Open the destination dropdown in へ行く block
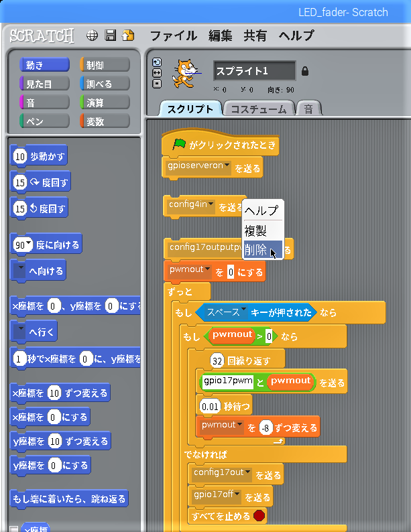 click(19, 331)
